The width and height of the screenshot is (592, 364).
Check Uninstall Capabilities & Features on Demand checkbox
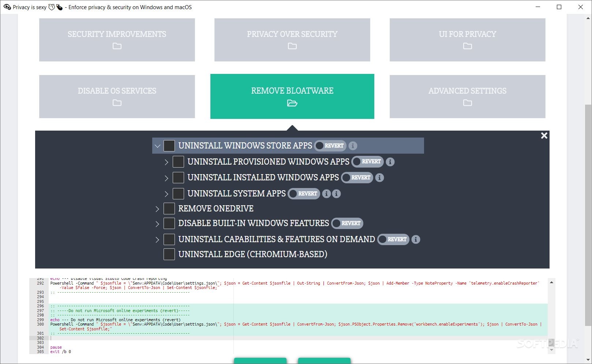click(169, 239)
